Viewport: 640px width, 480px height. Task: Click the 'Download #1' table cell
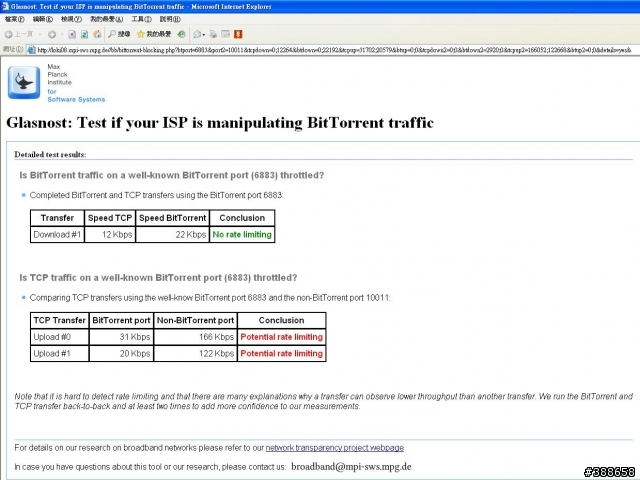point(57,235)
